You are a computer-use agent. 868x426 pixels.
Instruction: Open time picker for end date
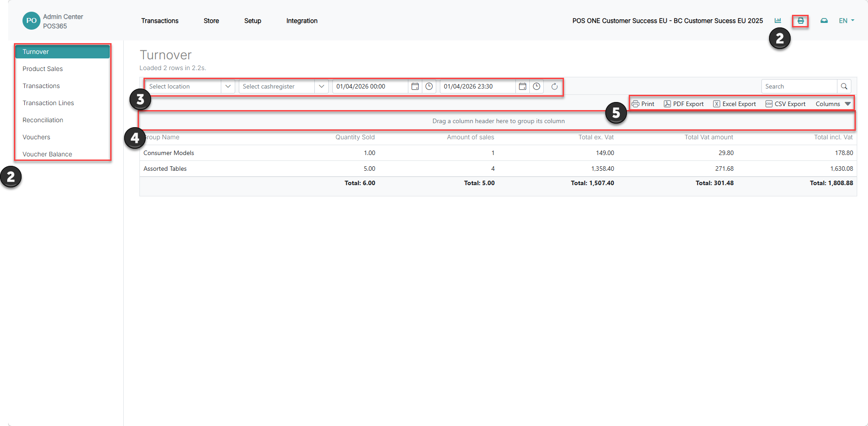pyautogui.click(x=537, y=86)
